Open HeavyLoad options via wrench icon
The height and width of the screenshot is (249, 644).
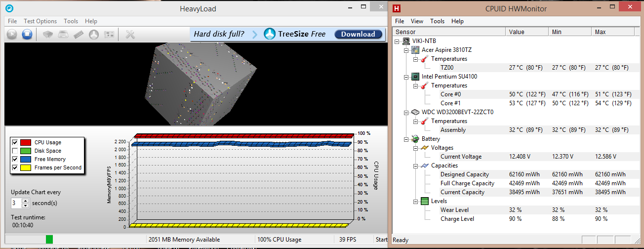click(130, 34)
